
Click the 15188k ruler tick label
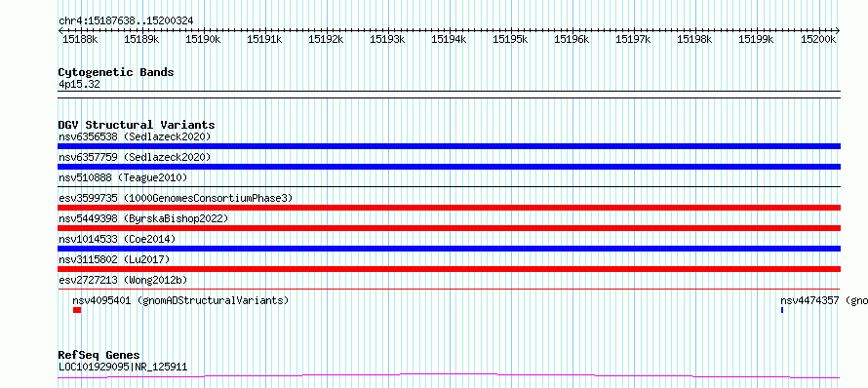coord(81,39)
